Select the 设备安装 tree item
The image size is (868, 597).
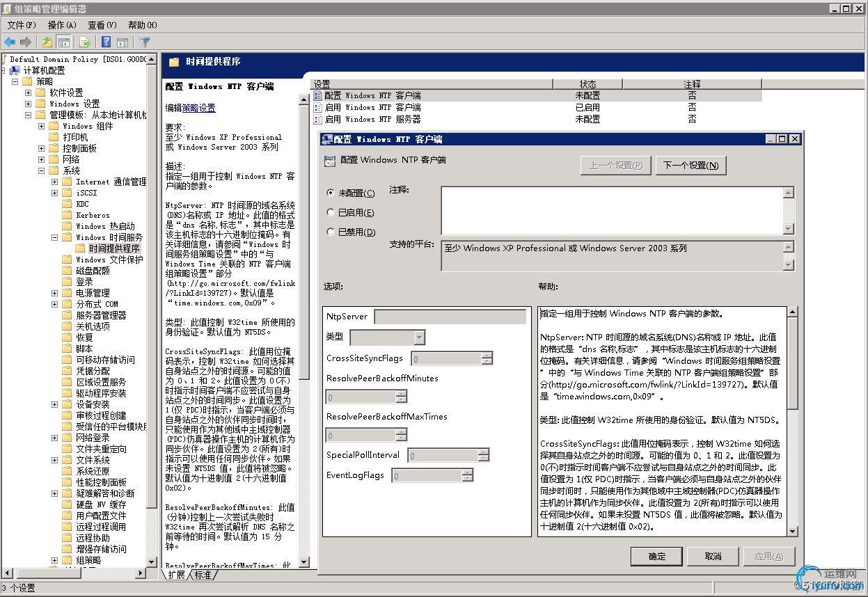point(93,404)
